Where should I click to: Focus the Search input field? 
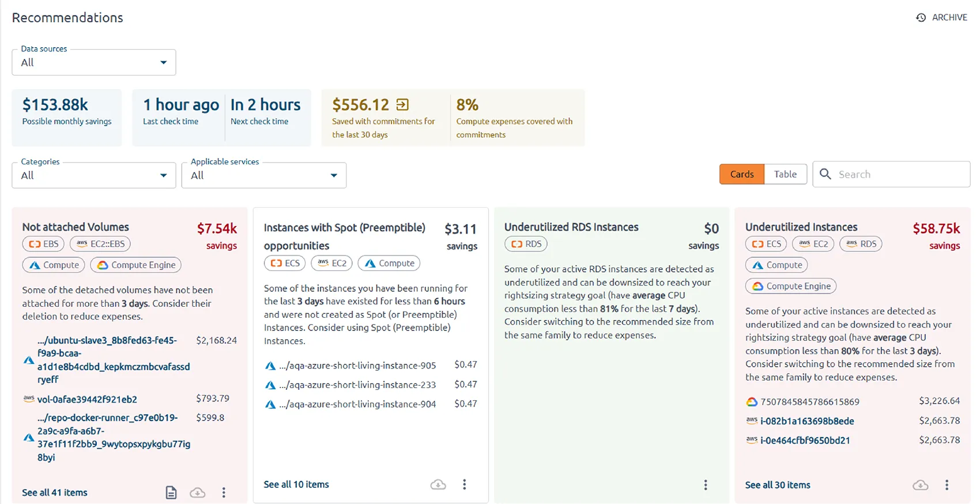[x=891, y=174]
